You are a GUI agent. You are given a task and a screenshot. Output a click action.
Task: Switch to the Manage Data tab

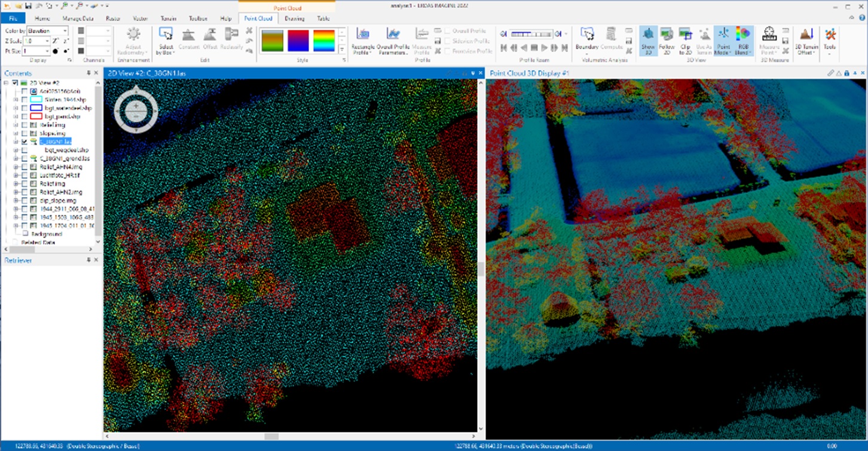point(78,19)
